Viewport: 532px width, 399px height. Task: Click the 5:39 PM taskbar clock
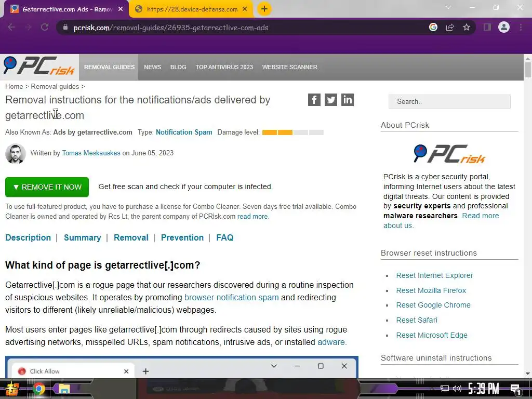click(x=484, y=389)
